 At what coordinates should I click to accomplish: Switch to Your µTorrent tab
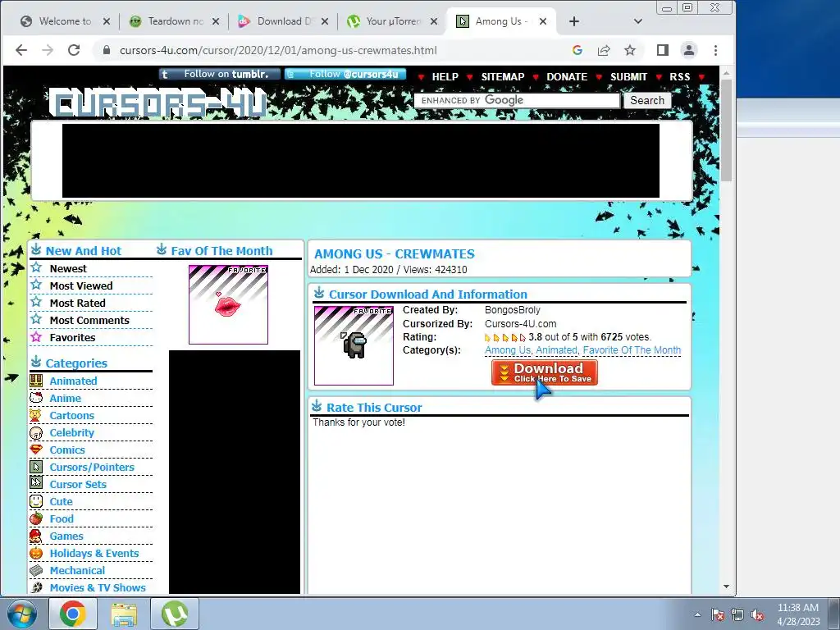pos(393,21)
